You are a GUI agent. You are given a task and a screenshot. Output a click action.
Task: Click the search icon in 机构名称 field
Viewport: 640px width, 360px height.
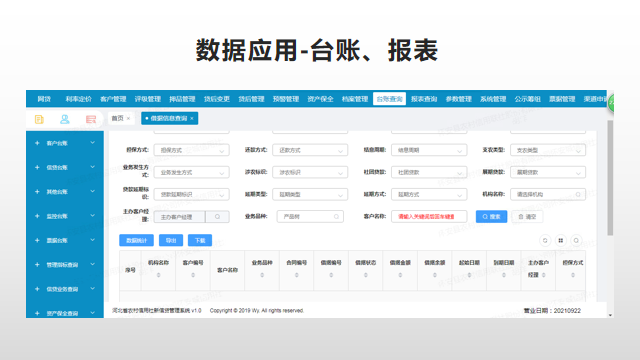[x=578, y=195]
